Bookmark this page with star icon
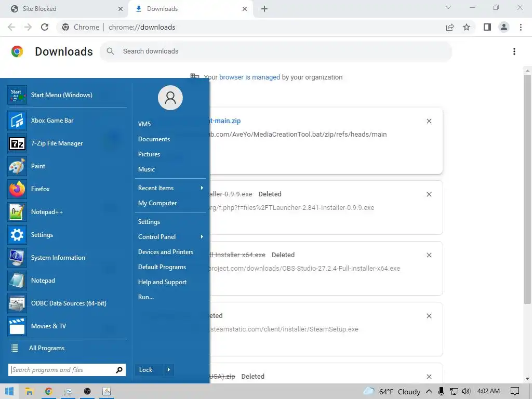The image size is (532, 399). [x=467, y=27]
